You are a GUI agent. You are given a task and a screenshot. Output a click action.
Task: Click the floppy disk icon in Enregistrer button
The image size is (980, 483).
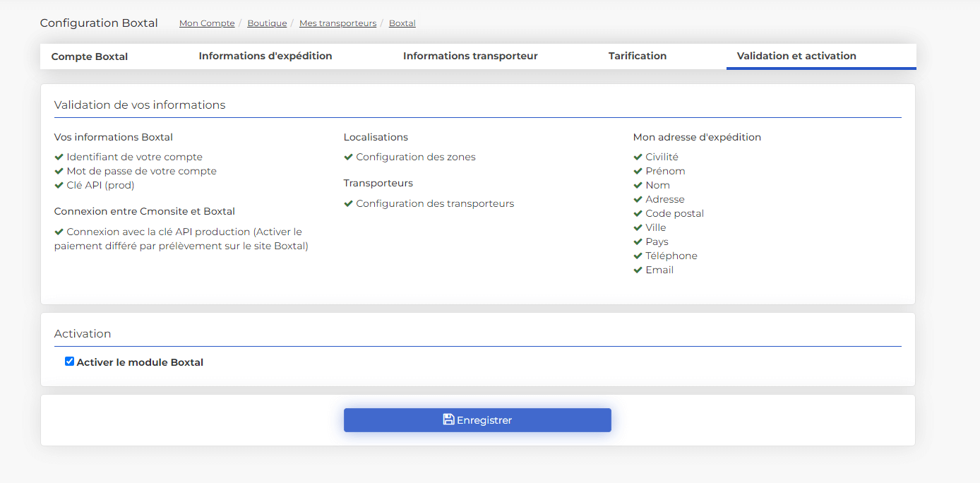tap(448, 419)
